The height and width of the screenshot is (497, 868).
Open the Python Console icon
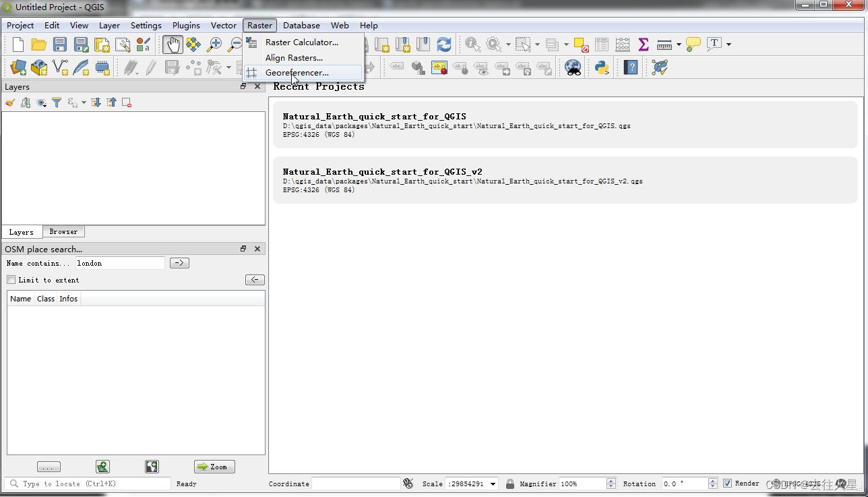coord(602,67)
